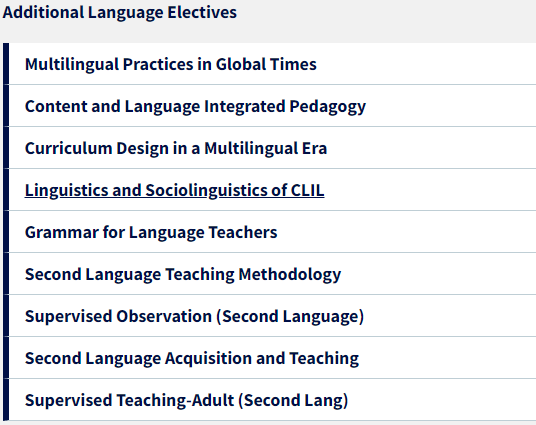Click blank area right of Grammar for Language Teachers
This screenshot has height=425, width=536.
[x=406, y=232]
